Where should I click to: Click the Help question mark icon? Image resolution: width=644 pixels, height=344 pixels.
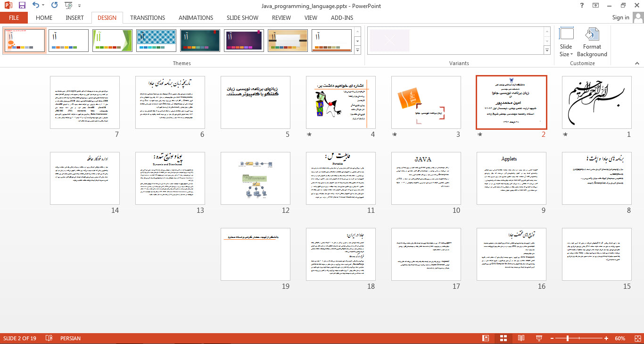[x=581, y=6]
